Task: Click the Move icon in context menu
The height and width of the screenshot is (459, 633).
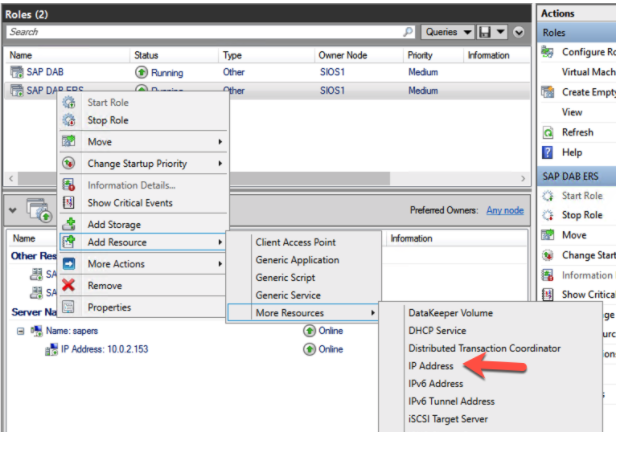Action: 69,141
